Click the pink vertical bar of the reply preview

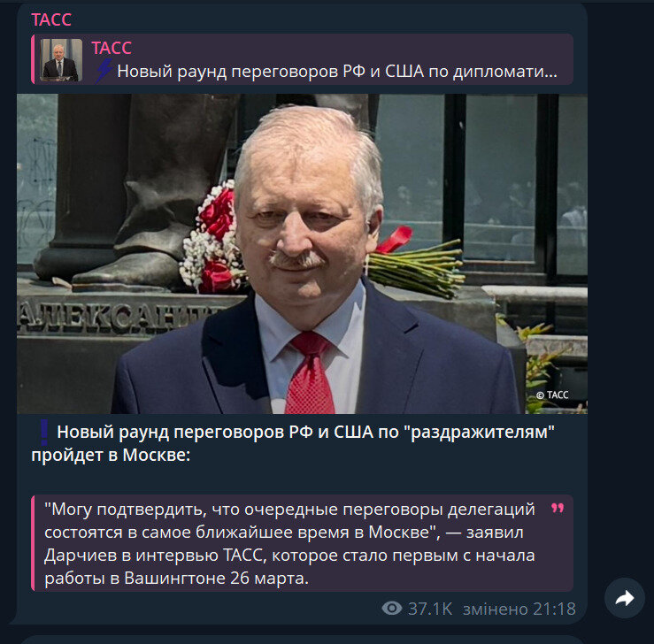(x=33, y=59)
